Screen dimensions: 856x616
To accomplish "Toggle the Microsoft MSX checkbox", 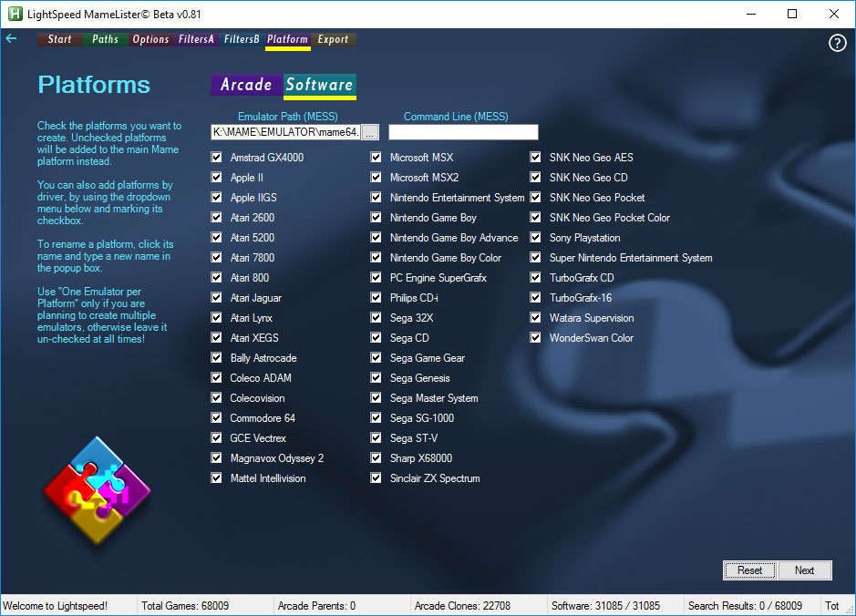I will pyautogui.click(x=376, y=157).
